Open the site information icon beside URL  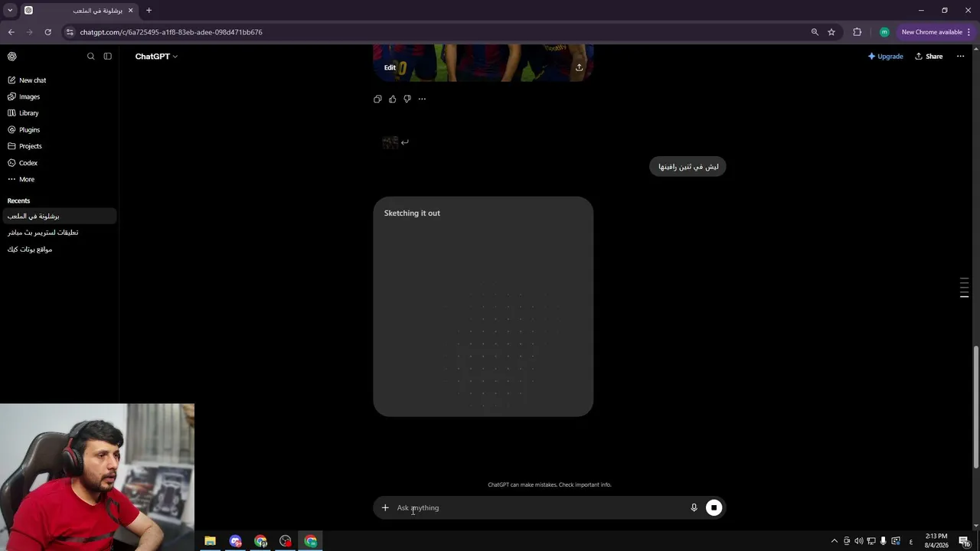coord(70,32)
